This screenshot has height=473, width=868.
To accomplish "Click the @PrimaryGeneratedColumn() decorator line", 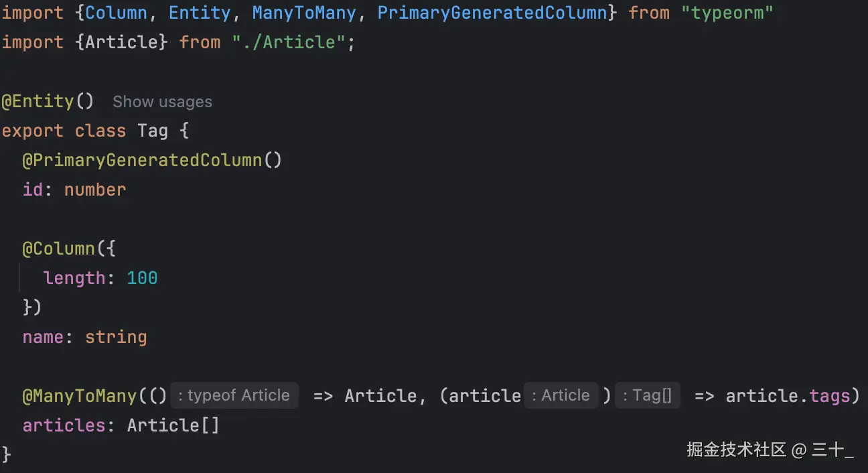I will pos(152,160).
